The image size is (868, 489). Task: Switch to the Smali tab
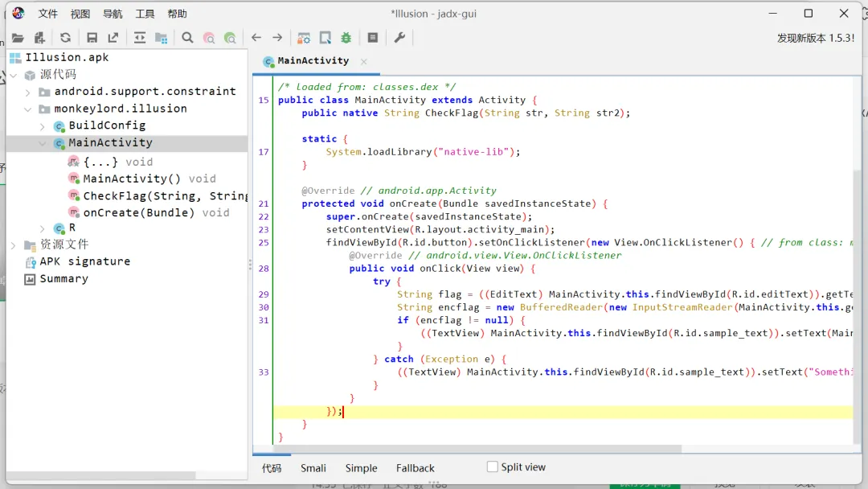[x=313, y=468]
